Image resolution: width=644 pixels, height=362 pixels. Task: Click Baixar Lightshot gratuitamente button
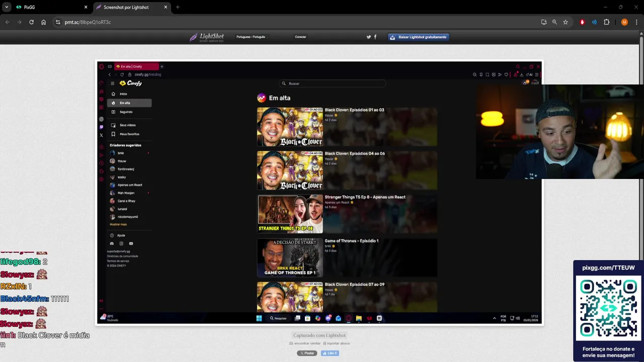419,37
